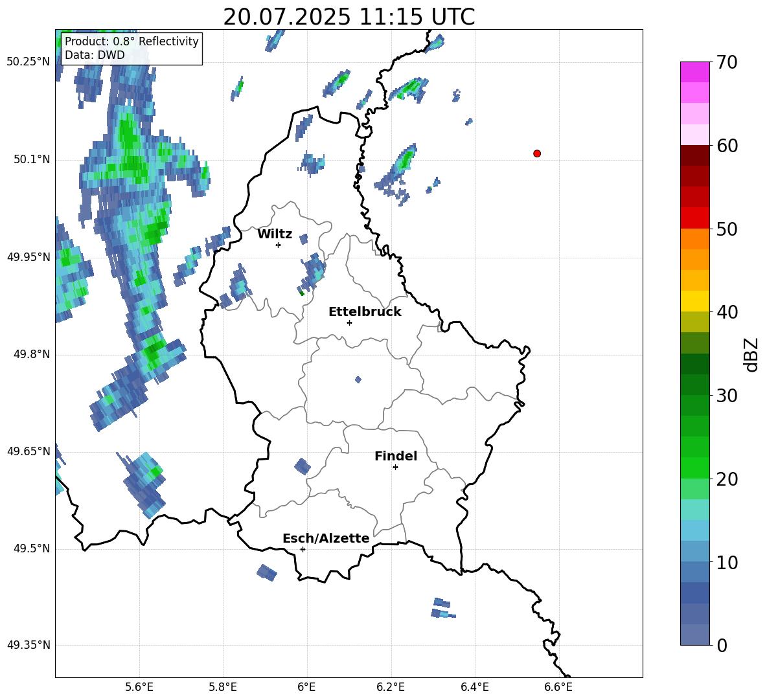Click the colorbar tick label 20
Screen dimensions: 767x700
[x=727, y=479]
